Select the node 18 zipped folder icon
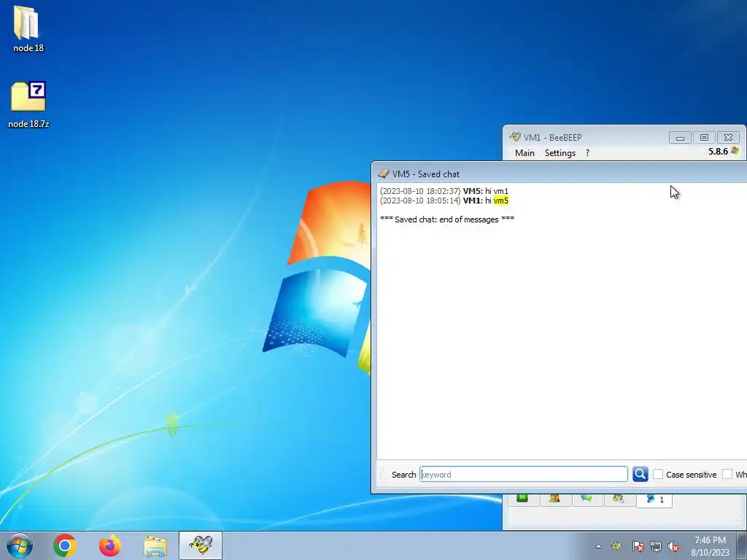This screenshot has width=747, height=560. [x=28, y=28]
